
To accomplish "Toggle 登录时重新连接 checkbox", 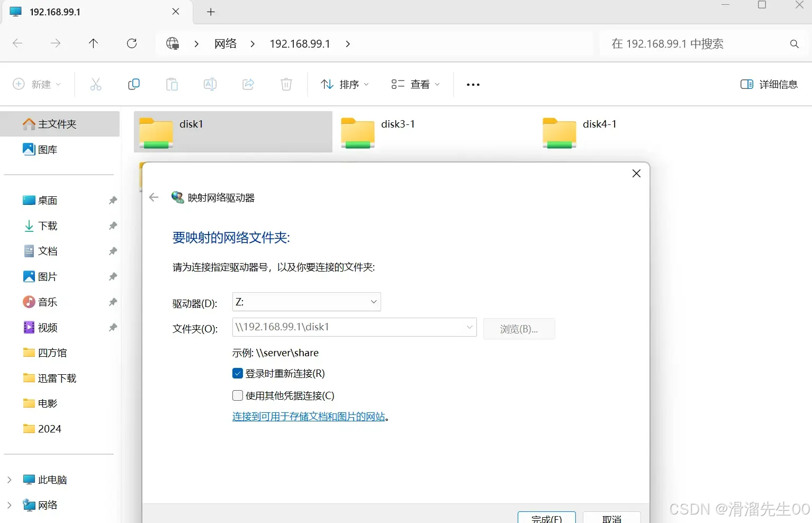I will point(238,374).
